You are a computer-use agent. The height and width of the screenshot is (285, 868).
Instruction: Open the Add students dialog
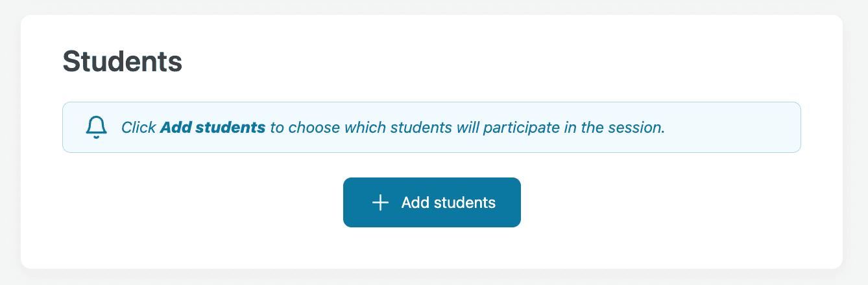pos(431,203)
